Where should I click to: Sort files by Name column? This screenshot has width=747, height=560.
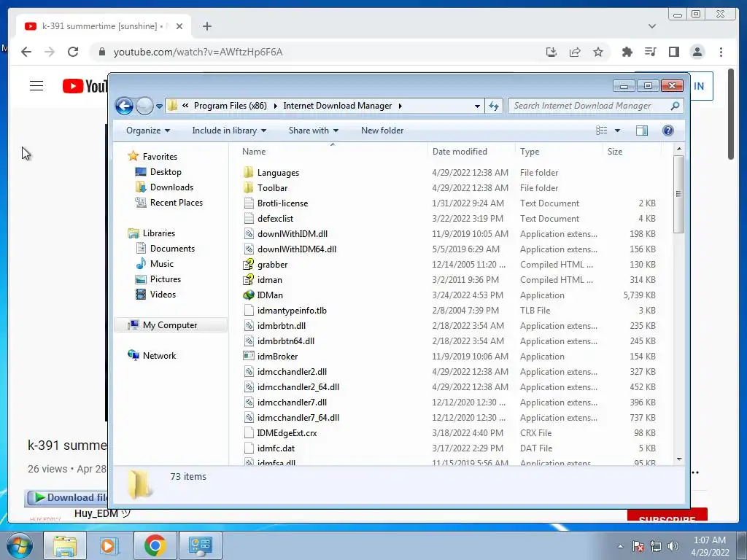[x=254, y=152]
